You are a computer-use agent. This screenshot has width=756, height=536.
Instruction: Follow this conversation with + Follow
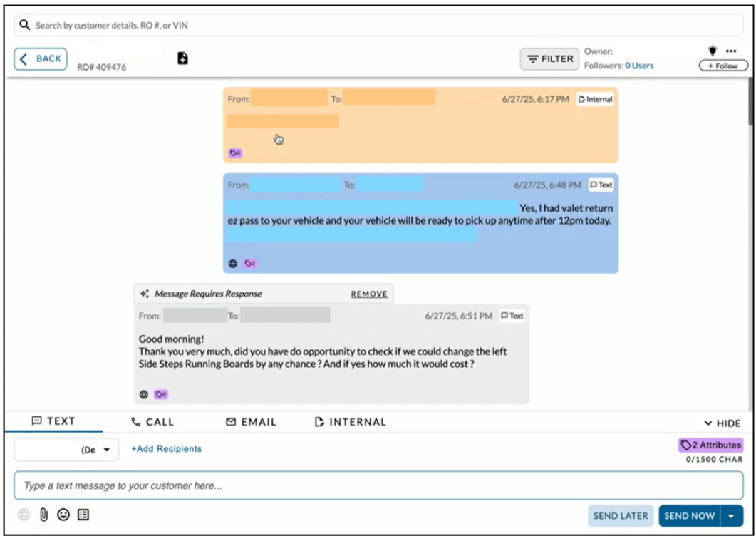[x=723, y=65]
